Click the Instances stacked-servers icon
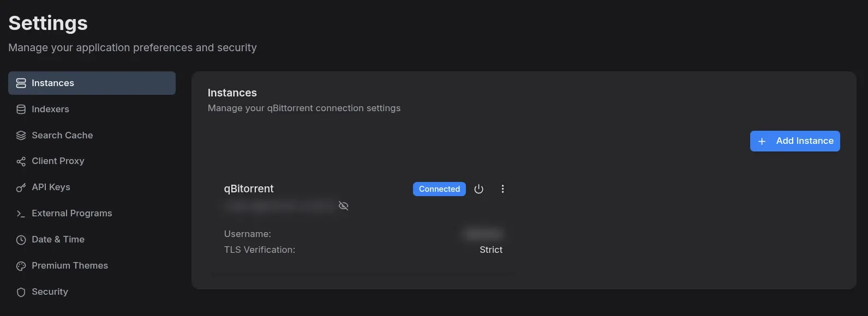868x316 pixels. 21,83
